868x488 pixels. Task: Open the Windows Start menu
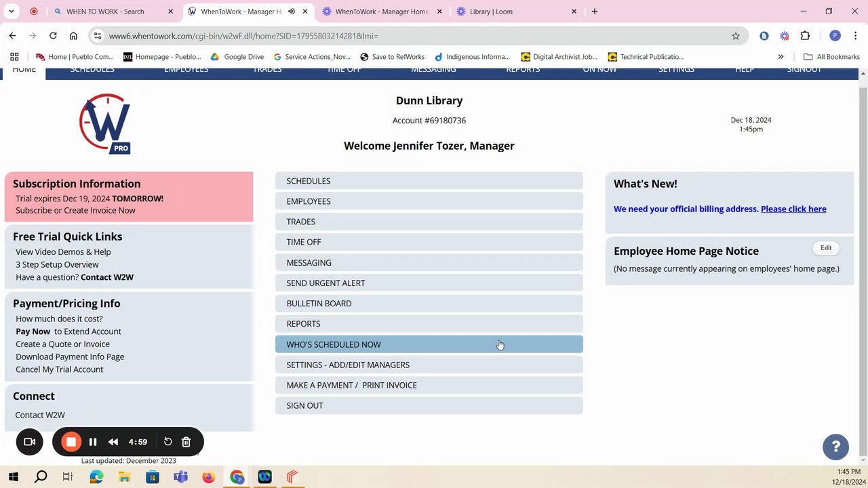coord(14,477)
